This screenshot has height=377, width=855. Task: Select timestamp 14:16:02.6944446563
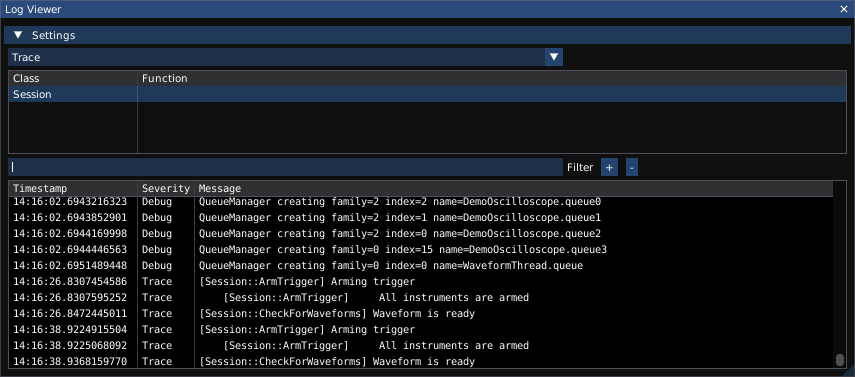click(70, 250)
